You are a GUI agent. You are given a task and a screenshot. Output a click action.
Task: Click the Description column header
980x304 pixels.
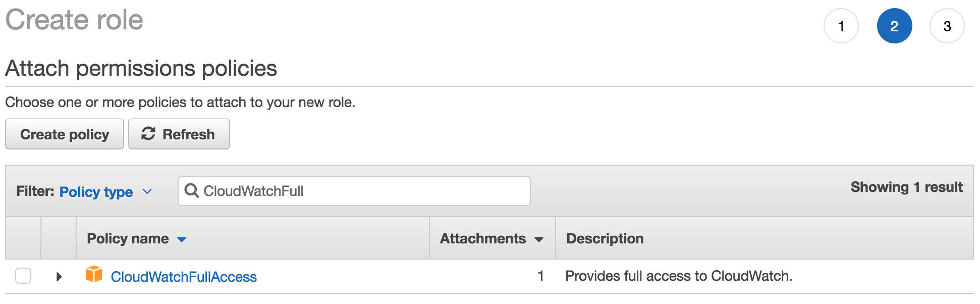(x=605, y=238)
